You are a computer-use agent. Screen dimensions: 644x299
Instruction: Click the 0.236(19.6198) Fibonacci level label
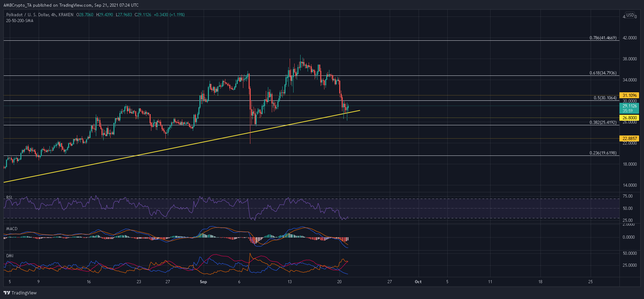point(603,153)
